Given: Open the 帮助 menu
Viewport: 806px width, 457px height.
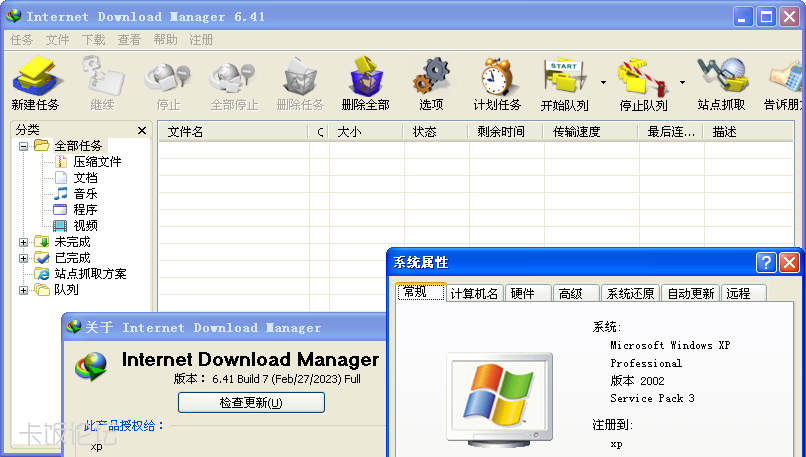Looking at the screenshot, I should pos(165,40).
